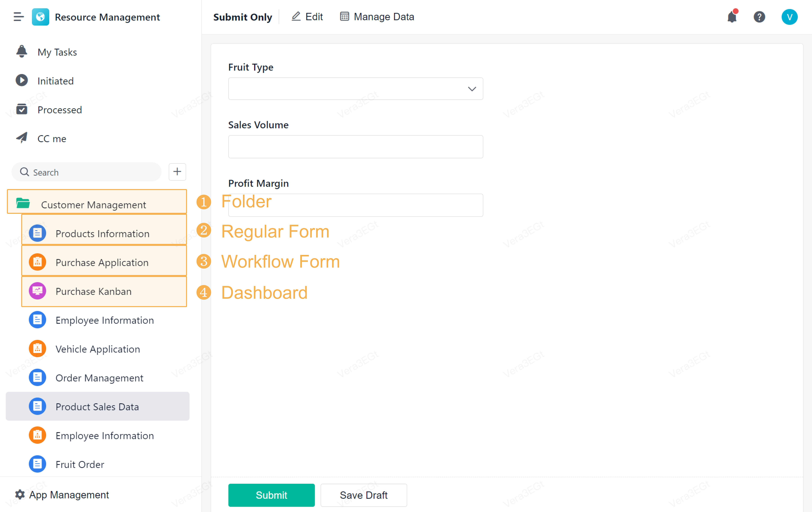
Task: Click the help question mark icon
Action: pyautogui.click(x=759, y=17)
